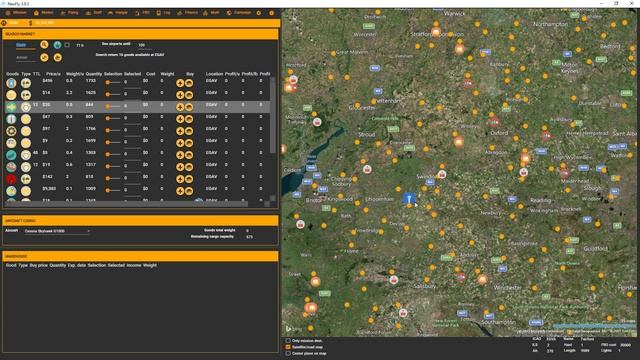
Task: Click the blue airport marker near Chippenham
Action: pyautogui.click(x=409, y=199)
